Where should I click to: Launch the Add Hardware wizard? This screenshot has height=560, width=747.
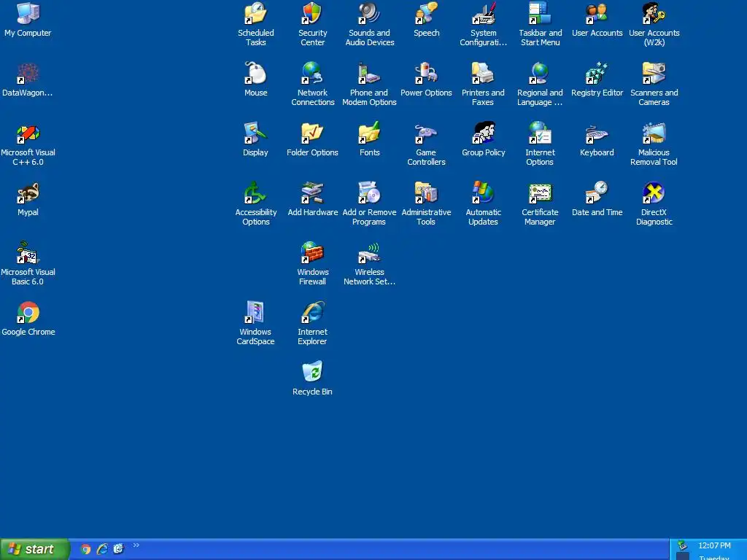tap(312, 199)
